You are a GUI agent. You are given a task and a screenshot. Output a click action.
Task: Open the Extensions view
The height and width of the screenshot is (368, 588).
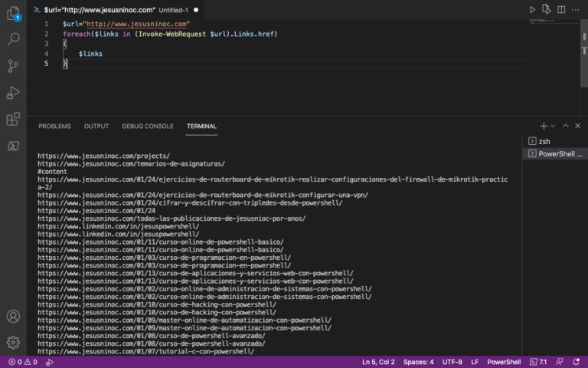click(13, 119)
